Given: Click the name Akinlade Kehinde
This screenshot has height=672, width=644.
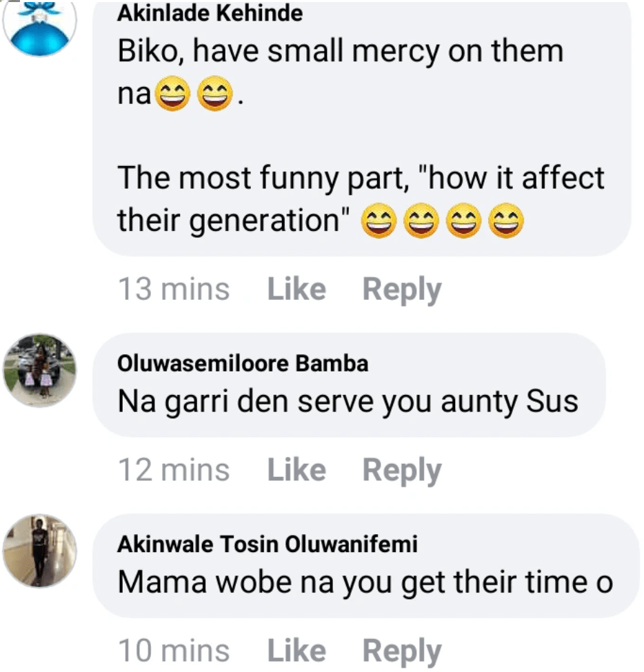Looking at the screenshot, I should point(210,13).
